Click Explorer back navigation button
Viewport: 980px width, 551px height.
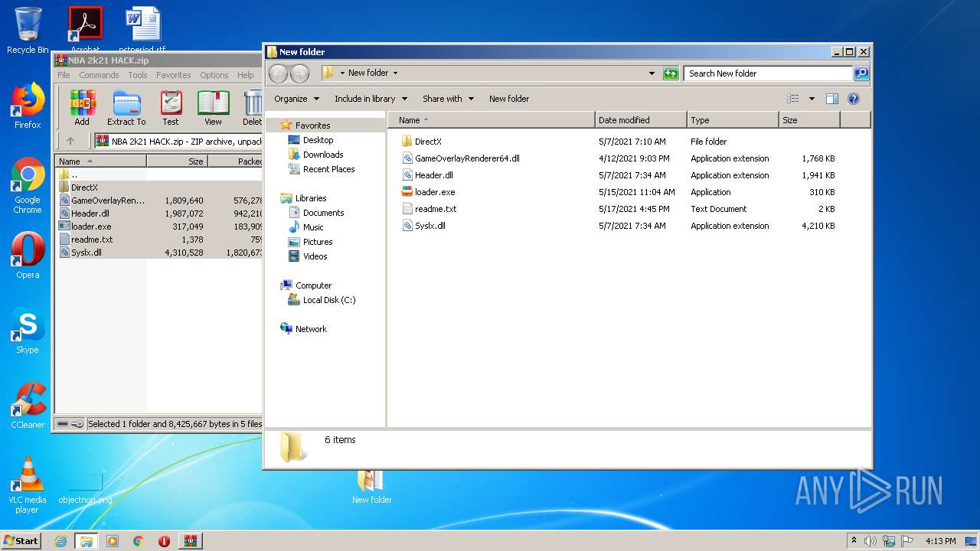tap(278, 73)
